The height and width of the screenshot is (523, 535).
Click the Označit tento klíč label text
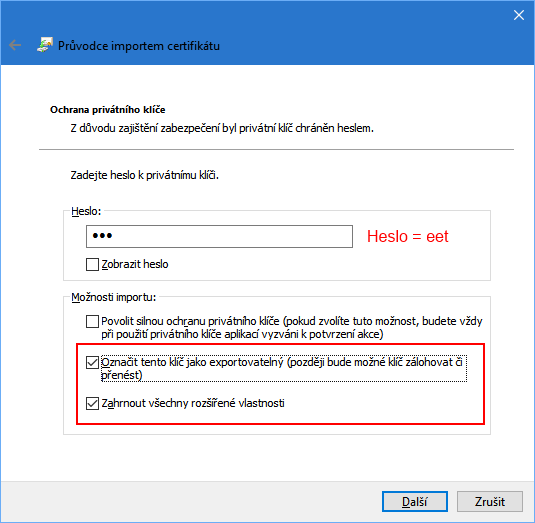tap(284, 368)
